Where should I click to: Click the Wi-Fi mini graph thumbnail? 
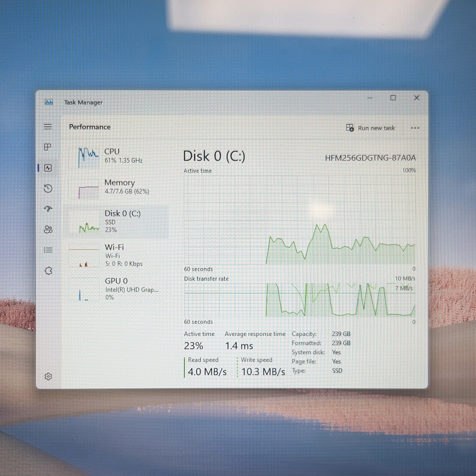click(x=84, y=255)
